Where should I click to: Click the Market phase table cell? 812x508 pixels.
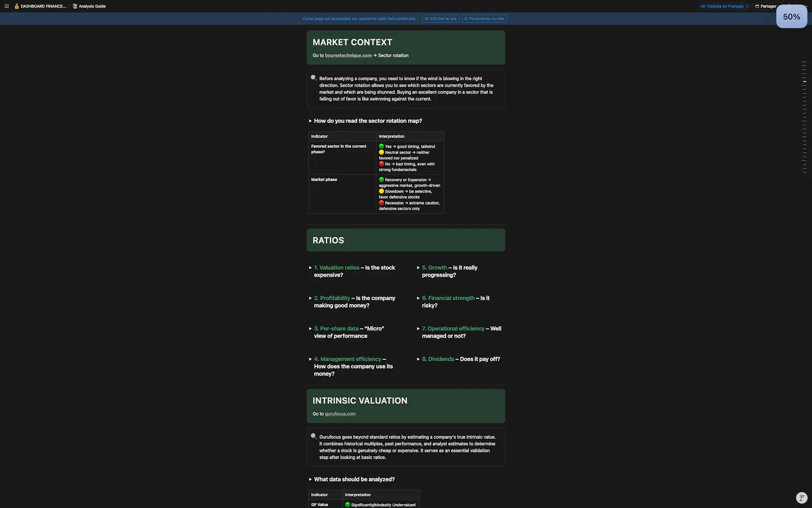(342, 194)
